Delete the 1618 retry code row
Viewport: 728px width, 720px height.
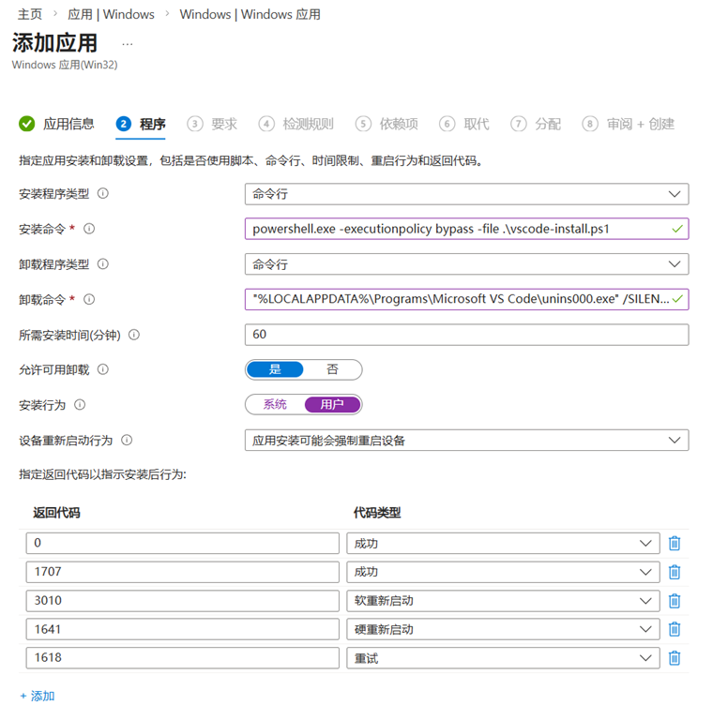tap(674, 658)
